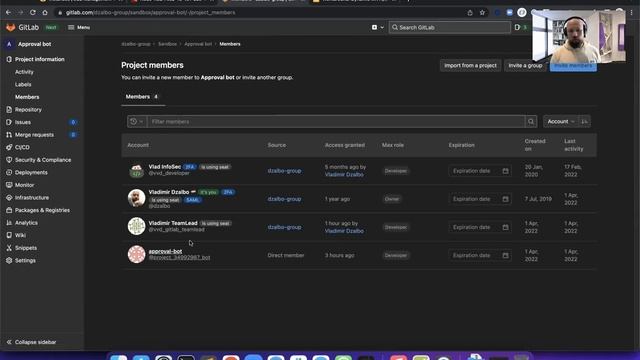Open Analytics chart icon
640x360 pixels.
pyautogui.click(x=9, y=223)
